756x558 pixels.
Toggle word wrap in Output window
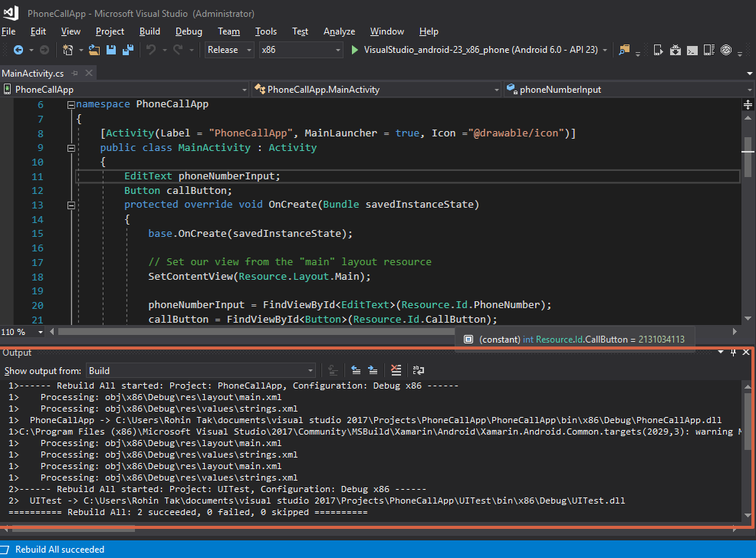click(419, 370)
